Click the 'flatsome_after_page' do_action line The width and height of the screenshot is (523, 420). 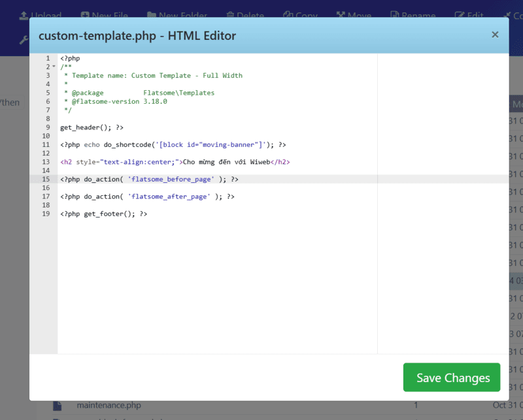[147, 197]
